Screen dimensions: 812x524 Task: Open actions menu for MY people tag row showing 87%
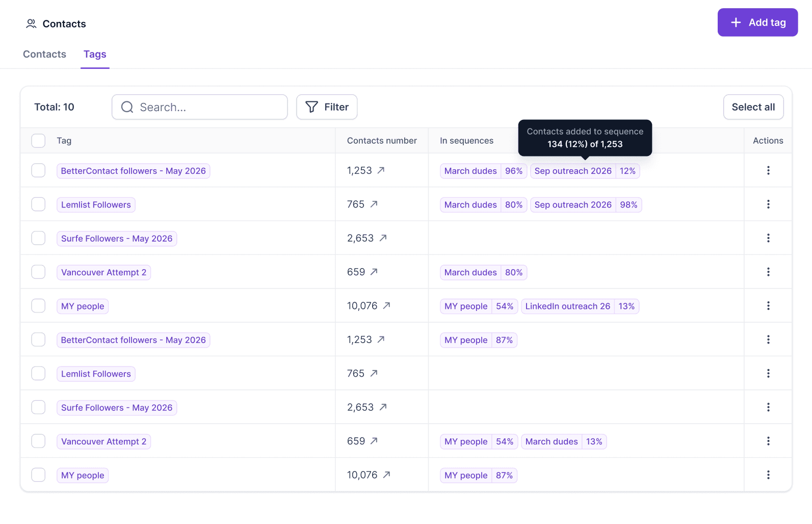(768, 475)
